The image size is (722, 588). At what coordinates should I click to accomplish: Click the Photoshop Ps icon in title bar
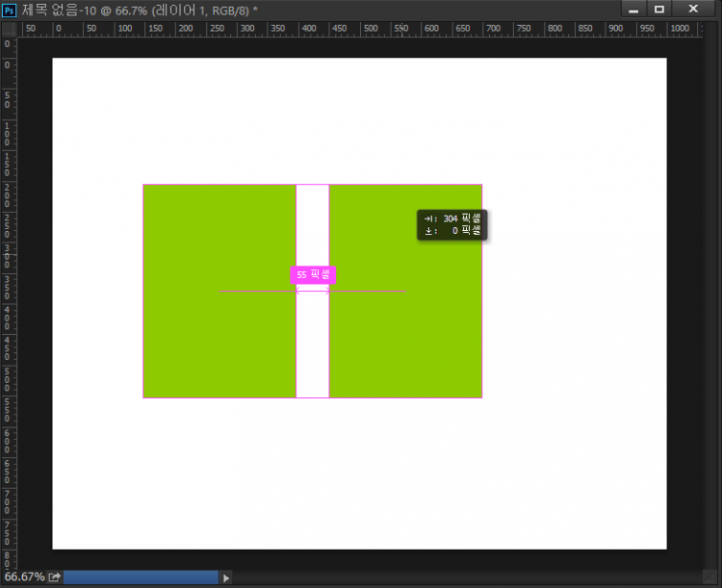10,9
